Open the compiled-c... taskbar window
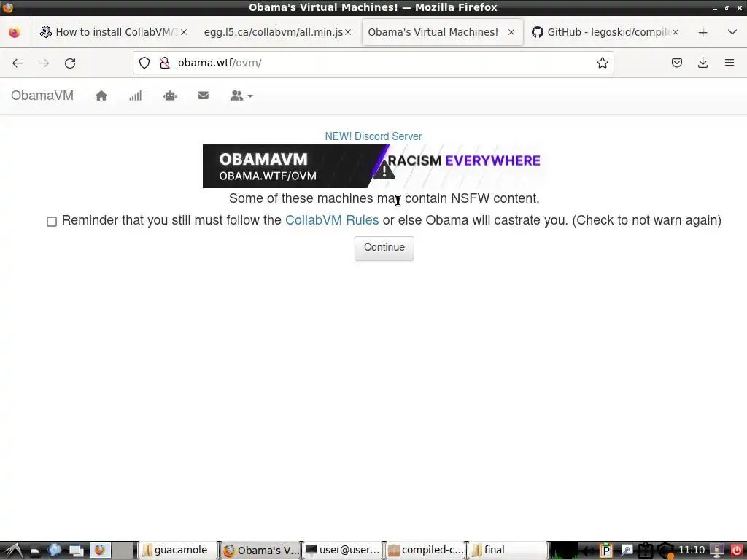 (425, 551)
